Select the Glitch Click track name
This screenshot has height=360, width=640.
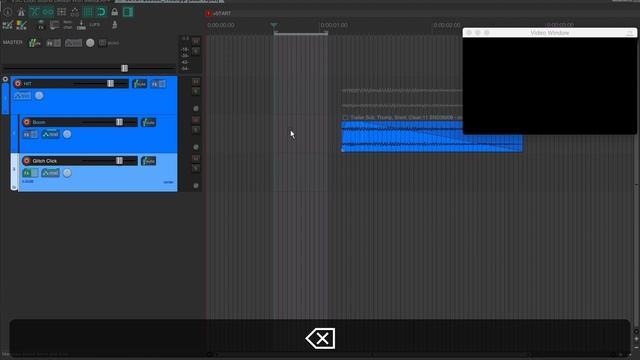(45, 161)
